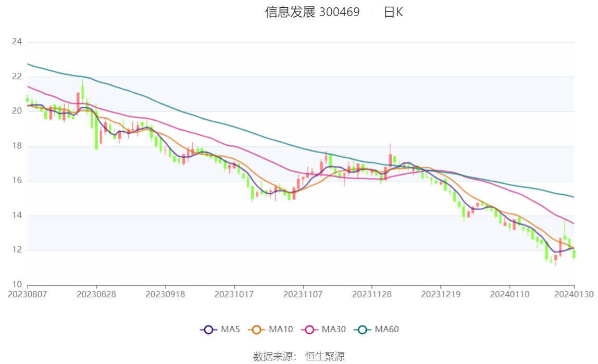Click the 24 y-axis price label
This screenshot has height=364, width=598.
click(x=17, y=42)
